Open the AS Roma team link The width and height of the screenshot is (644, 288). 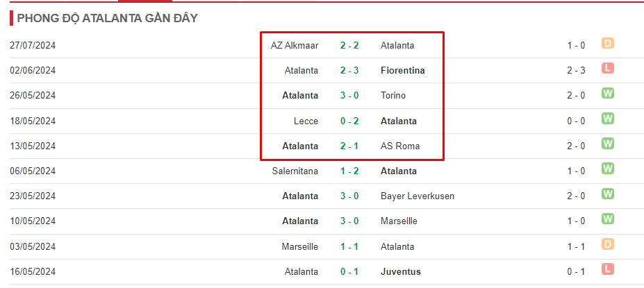tap(400, 146)
